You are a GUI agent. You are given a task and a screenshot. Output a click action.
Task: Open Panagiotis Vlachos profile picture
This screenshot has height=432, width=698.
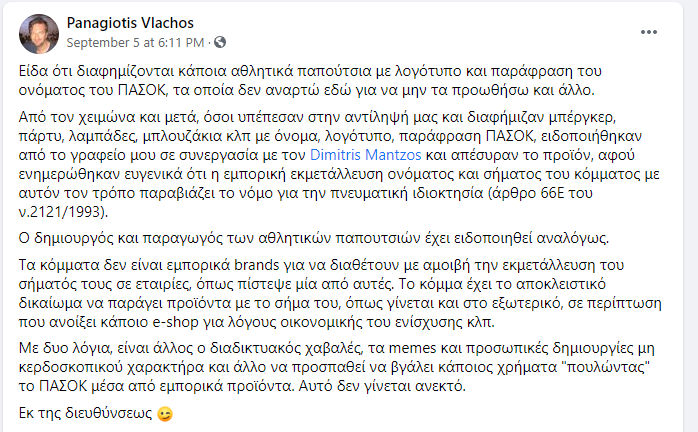[x=39, y=33]
